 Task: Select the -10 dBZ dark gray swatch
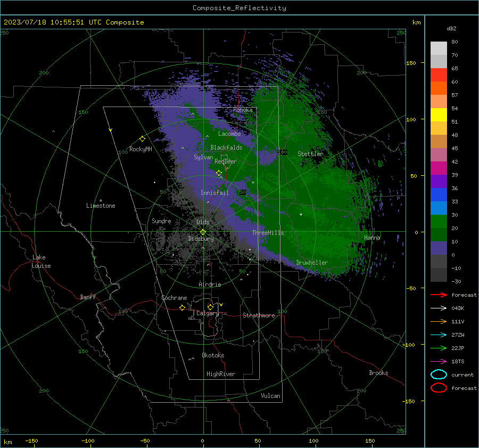[x=439, y=275]
